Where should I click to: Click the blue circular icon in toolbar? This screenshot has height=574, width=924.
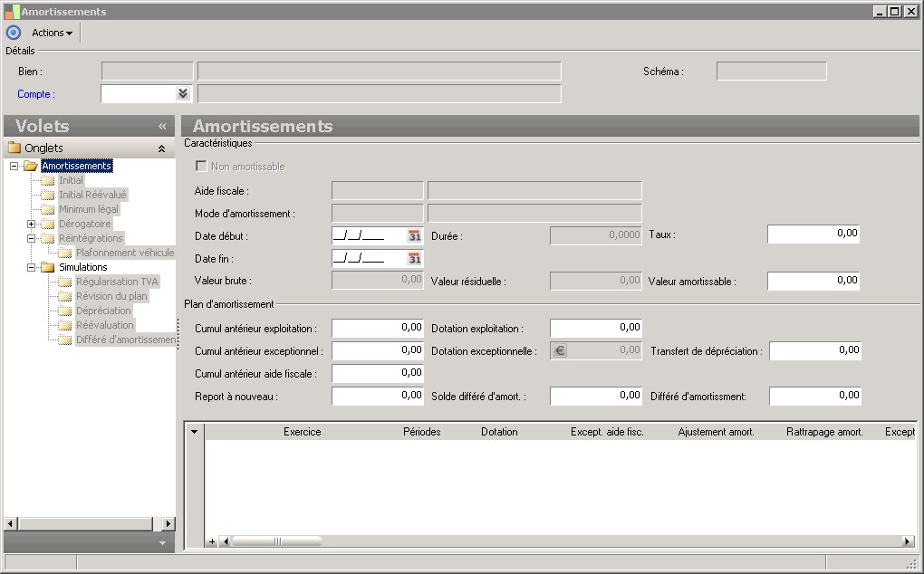click(x=14, y=33)
